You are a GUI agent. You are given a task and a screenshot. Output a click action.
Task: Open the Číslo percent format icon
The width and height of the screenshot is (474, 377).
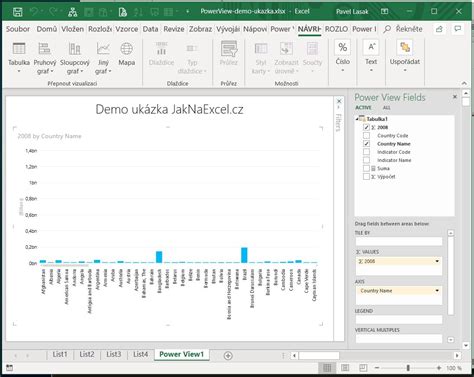click(x=343, y=48)
